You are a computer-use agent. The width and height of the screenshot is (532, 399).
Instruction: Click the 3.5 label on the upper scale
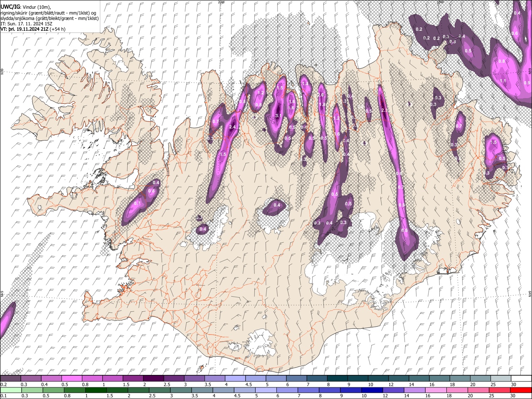coord(208,384)
